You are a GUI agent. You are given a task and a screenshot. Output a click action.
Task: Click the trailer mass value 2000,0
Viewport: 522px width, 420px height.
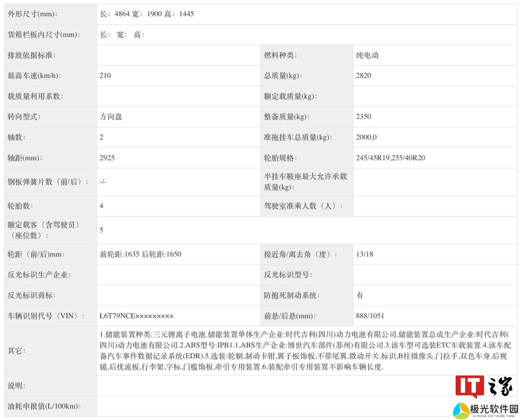pos(366,137)
